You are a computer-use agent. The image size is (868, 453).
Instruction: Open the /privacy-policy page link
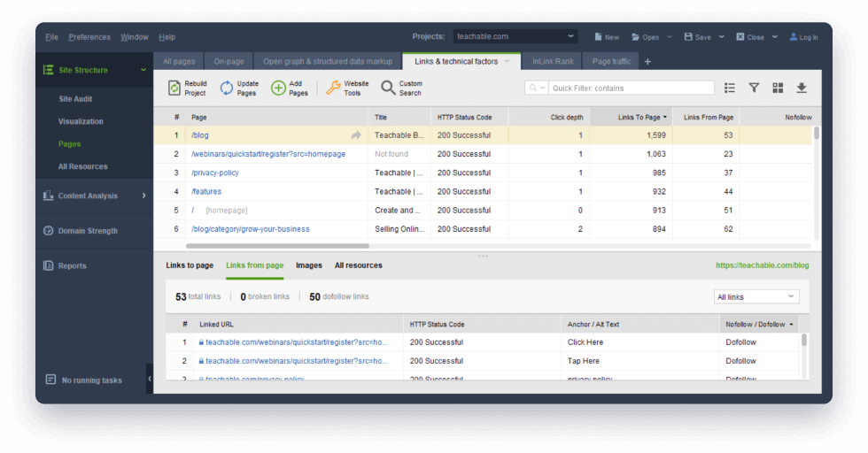point(214,173)
